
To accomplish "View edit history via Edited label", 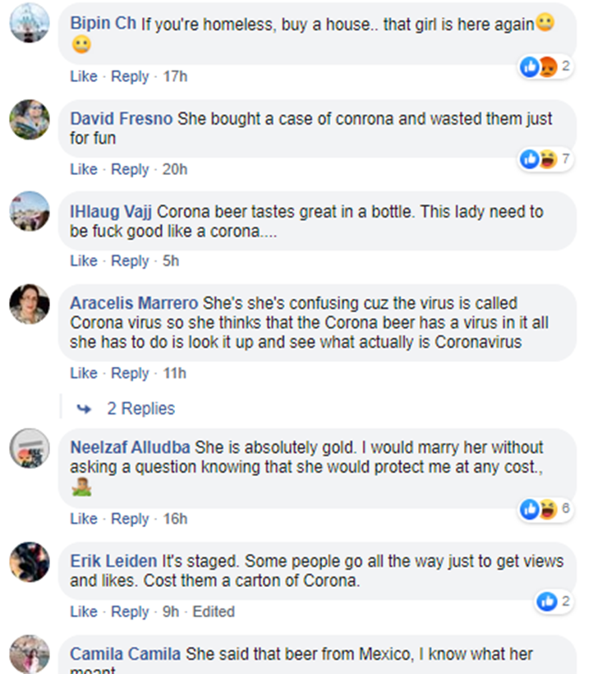I will coord(214,612).
